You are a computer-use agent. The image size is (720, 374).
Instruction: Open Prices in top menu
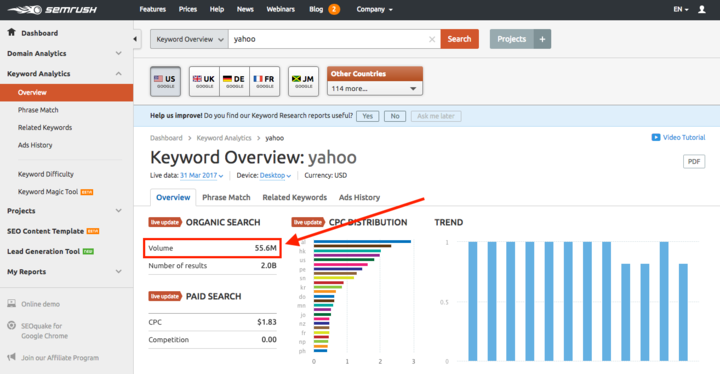click(188, 9)
